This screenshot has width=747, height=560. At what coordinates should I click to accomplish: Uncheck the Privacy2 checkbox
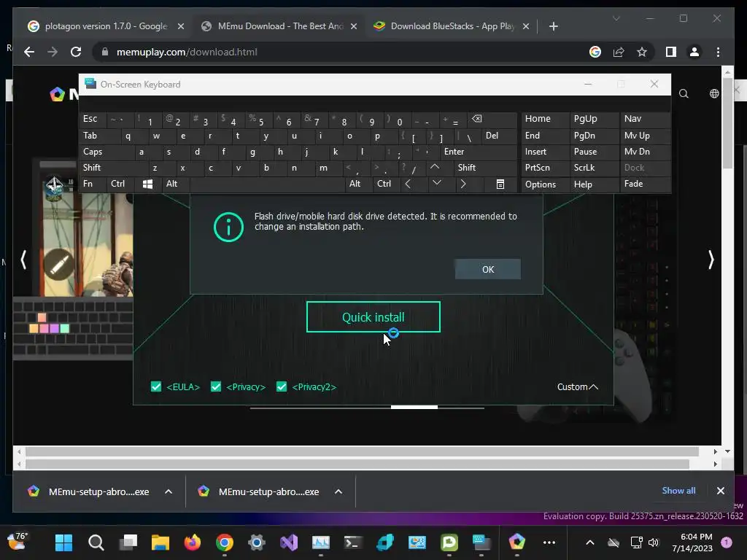282,386
